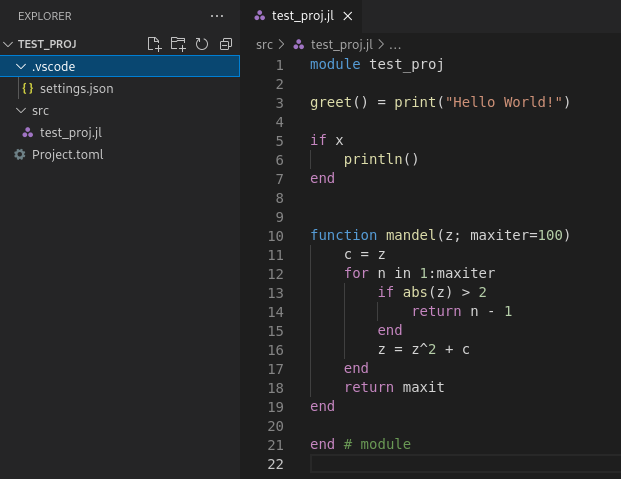Image resolution: width=621 pixels, height=479 pixels.
Task: Click "end" on line 19
Action: (322, 406)
